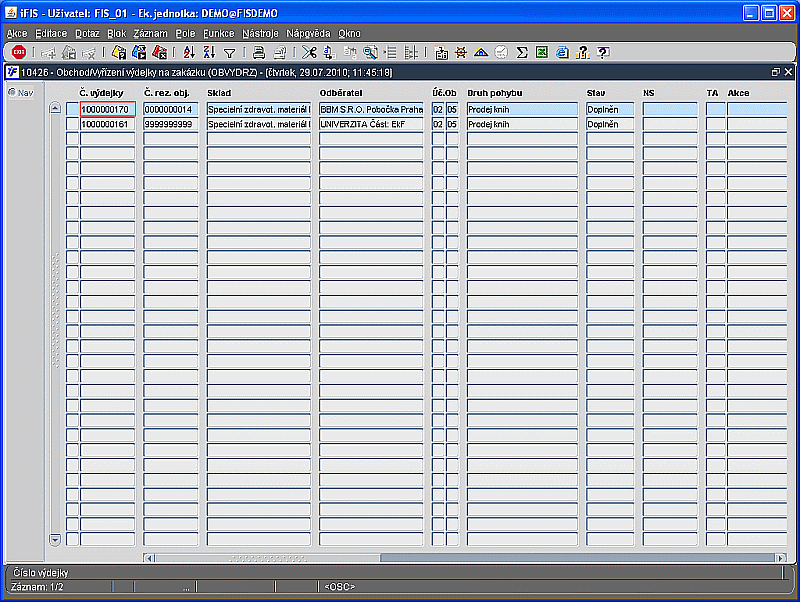Screen dimensions: 800x602
Task: Click the delete record icon (greyed)
Action: click(x=89, y=52)
